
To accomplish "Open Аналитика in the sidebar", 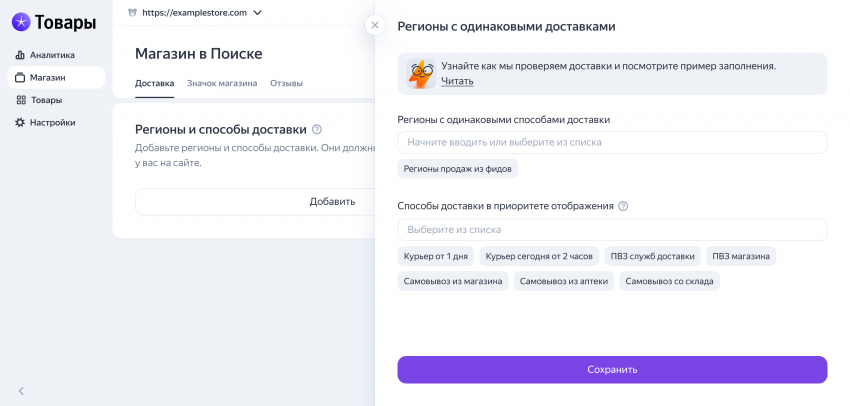I will [x=51, y=55].
